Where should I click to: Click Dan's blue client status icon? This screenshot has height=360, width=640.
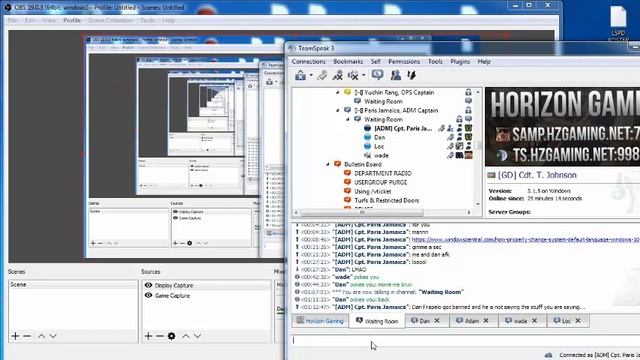pos(367,138)
